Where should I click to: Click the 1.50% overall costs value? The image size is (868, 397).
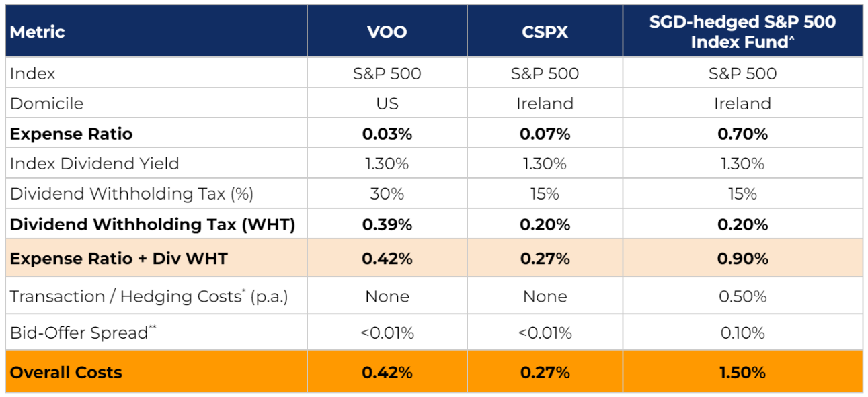point(742,373)
